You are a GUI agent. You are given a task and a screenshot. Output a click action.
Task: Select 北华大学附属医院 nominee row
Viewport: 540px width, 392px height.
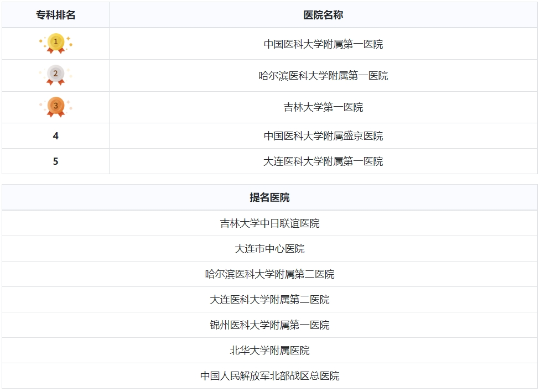(x=269, y=351)
